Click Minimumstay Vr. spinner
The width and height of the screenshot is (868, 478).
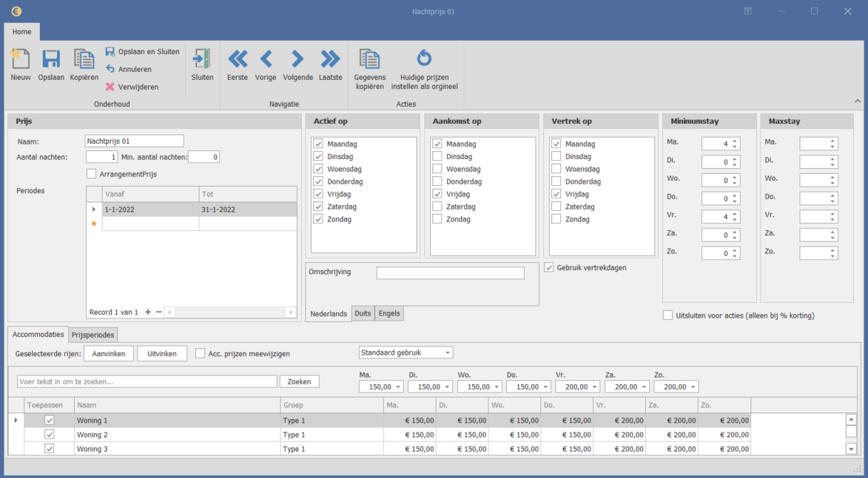[721, 217]
